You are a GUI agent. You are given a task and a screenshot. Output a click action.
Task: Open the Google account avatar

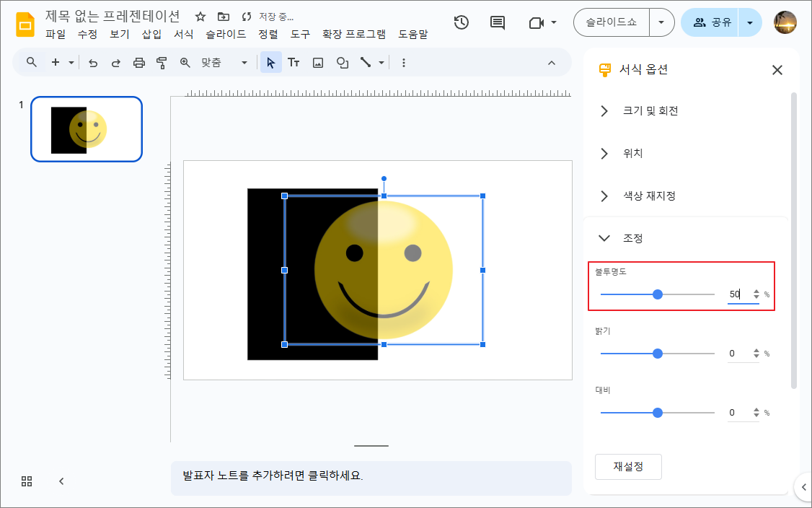tap(785, 23)
